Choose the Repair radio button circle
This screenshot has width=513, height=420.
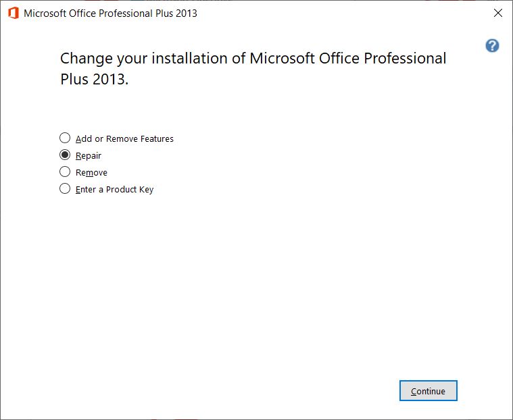(65, 155)
